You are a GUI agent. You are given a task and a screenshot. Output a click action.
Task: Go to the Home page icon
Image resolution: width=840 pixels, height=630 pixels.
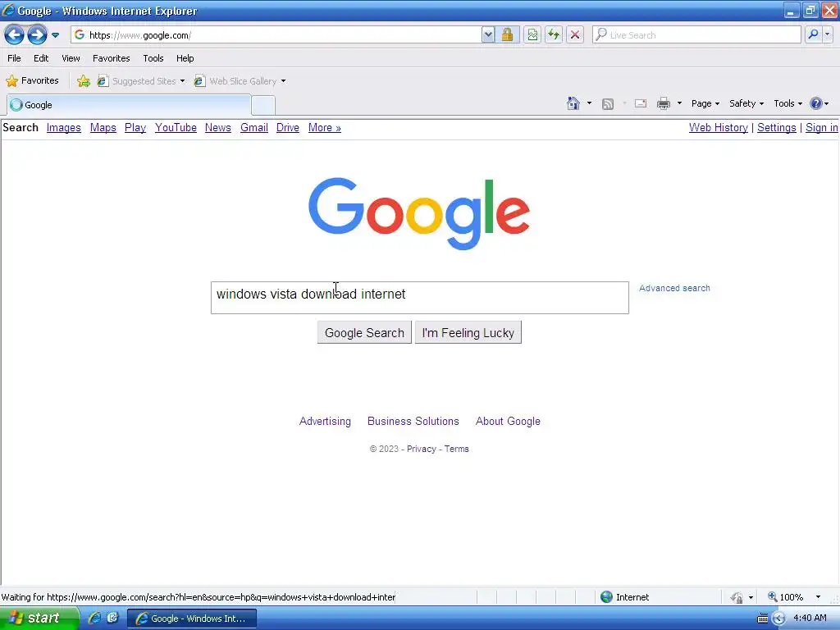pos(573,103)
